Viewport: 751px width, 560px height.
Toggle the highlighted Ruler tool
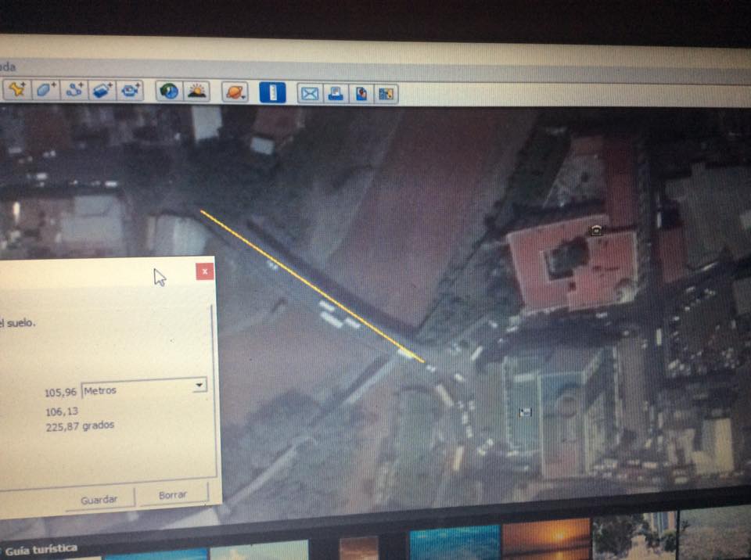tap(272, 92)
